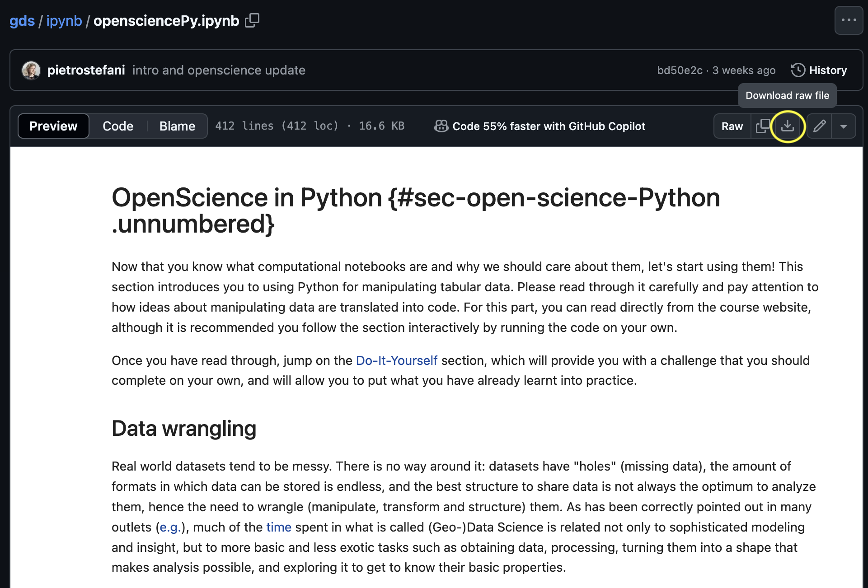Open the Raw file view
This screenshot has height=588, width=868.
(732, 126)
